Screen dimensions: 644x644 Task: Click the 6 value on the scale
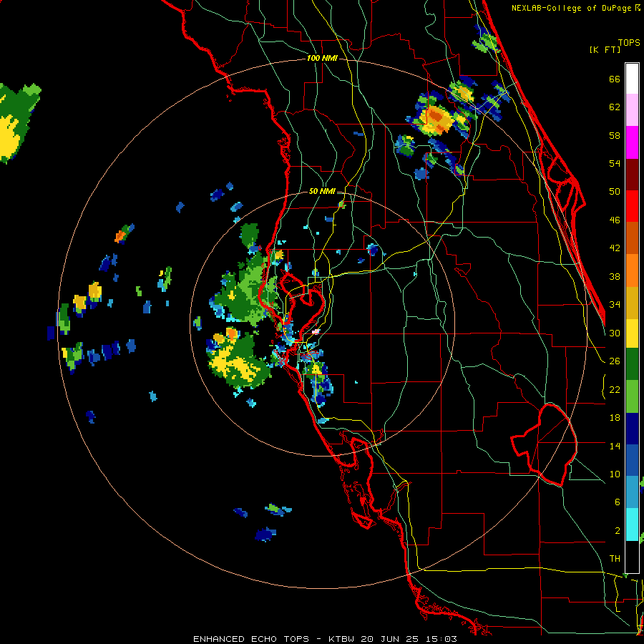click(x=617, y=502)
